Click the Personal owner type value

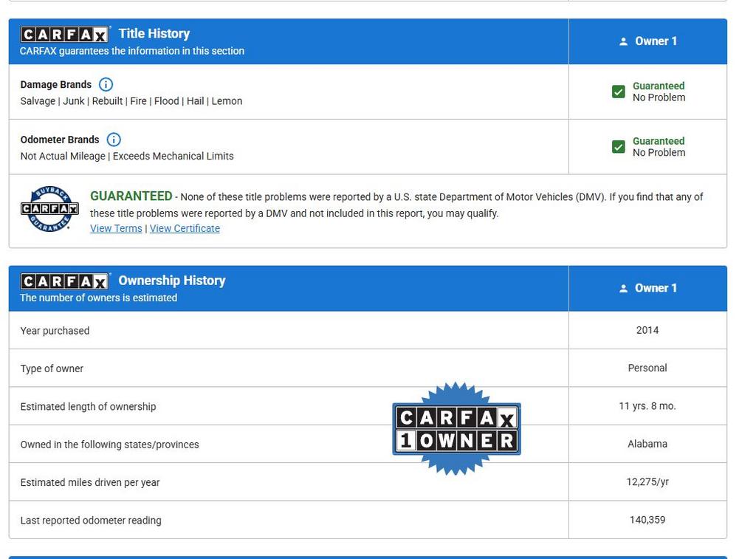(647, 368)
